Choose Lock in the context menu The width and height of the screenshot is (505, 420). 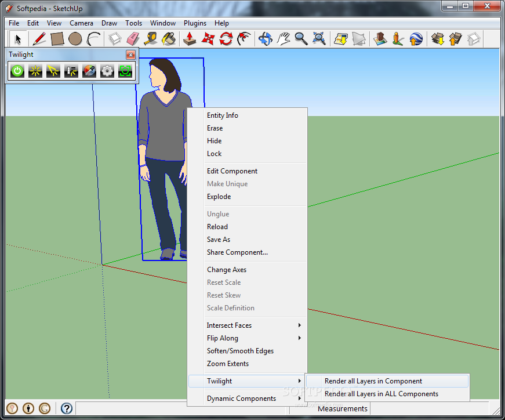pyautogui.click(x=248, y=154)
